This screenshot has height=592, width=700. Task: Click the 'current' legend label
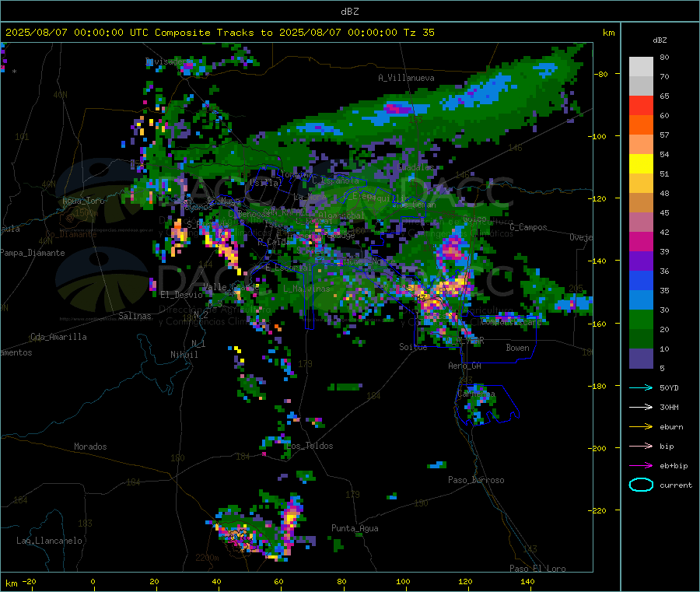click(676, 485)
